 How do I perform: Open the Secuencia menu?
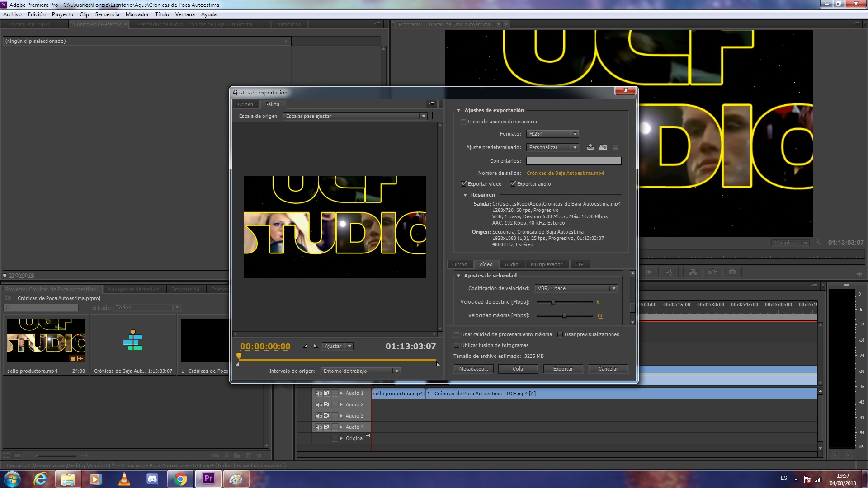[107, 14]
